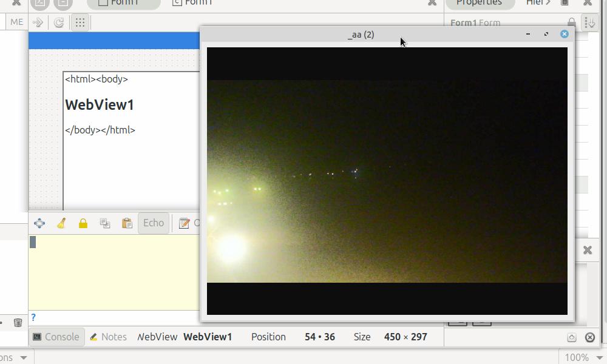Click the copy icon in console toolbar
Viewport: 607px width, 364px height.
tap(105, 223)
